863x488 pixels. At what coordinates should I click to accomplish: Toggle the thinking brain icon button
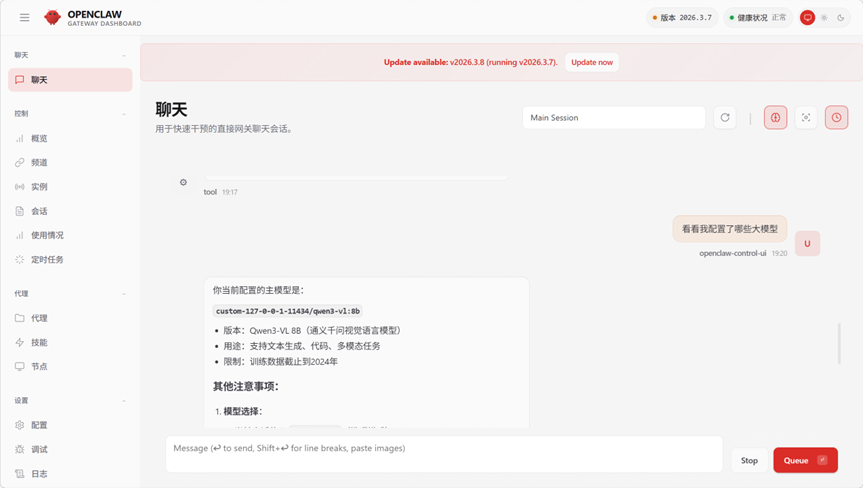tap(775, 118)
